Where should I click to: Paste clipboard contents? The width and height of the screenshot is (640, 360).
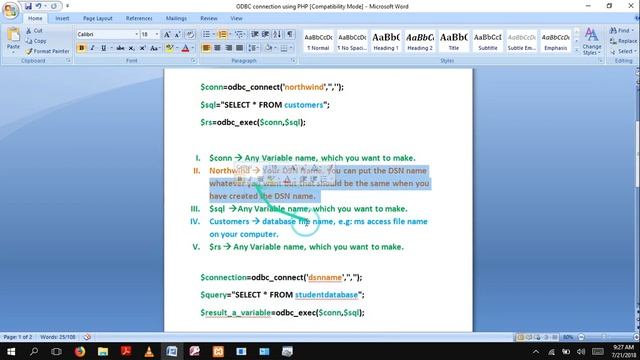pyautogui.click(x=13, y=40)
